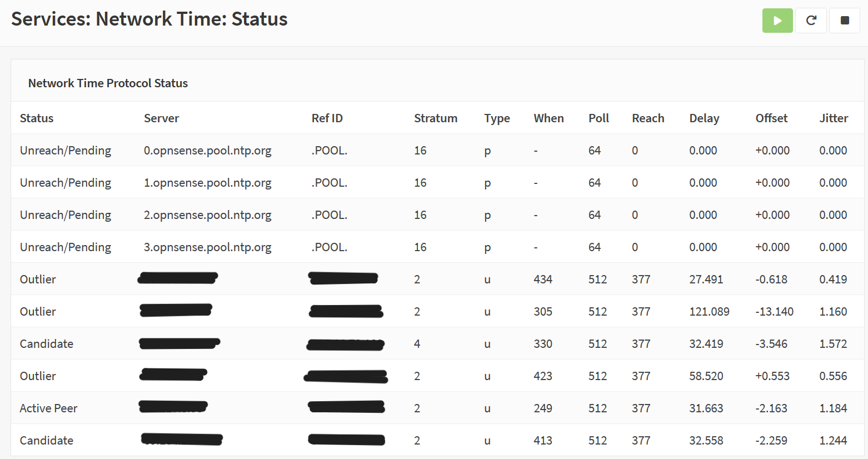
Task: Click the Stratum column header
Action: [x=435, y=118]
